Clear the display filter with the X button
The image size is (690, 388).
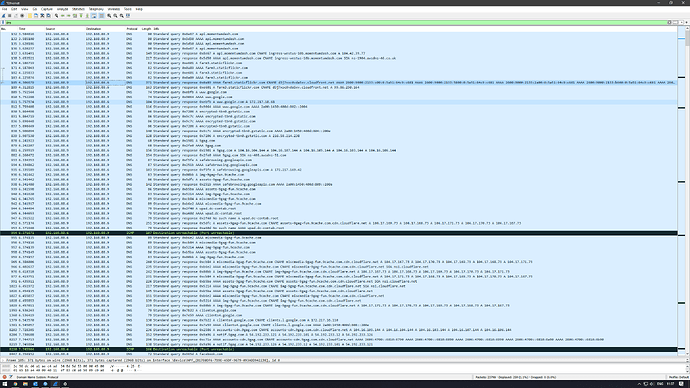[x=669, y=22]
